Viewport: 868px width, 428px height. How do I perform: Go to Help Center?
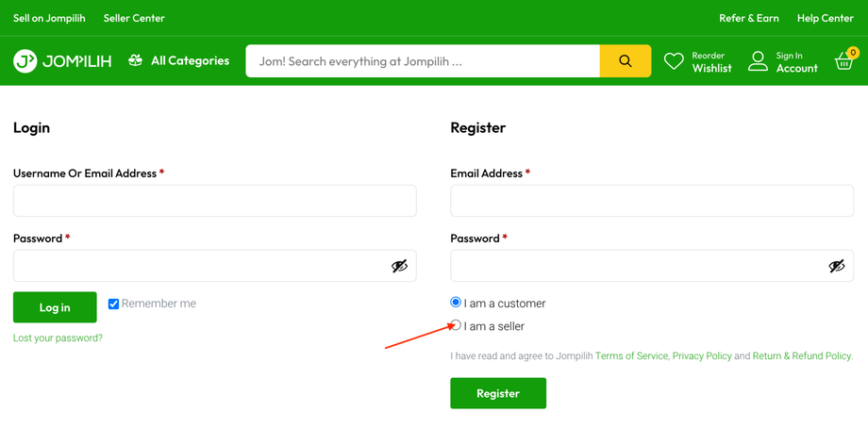coord(825,18)
